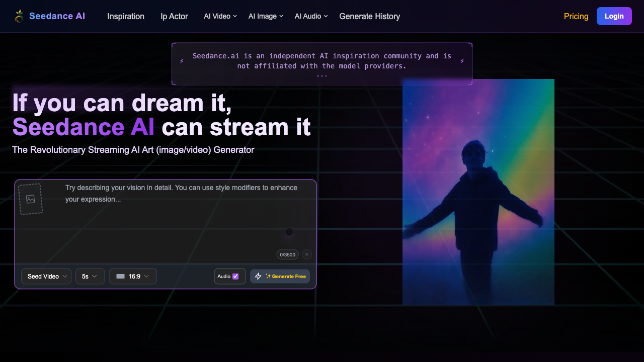Open the Inspiration page
Image resolution: width=644 pixels, height=362 pixels.
[126, 16]
